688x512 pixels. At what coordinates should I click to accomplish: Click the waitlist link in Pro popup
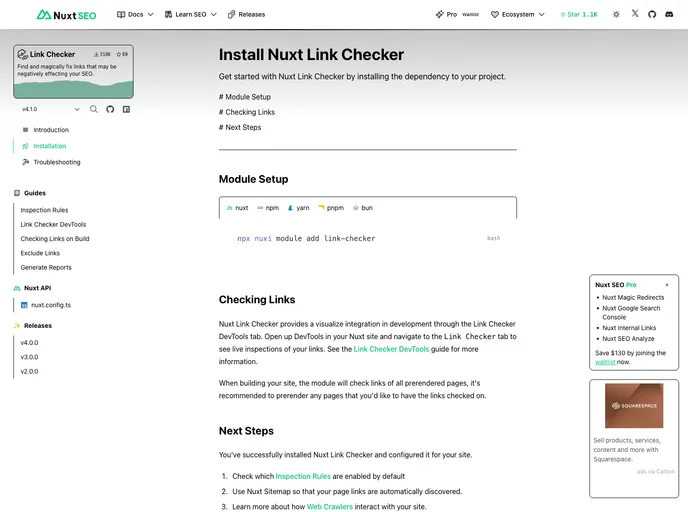tap(605, 362)
